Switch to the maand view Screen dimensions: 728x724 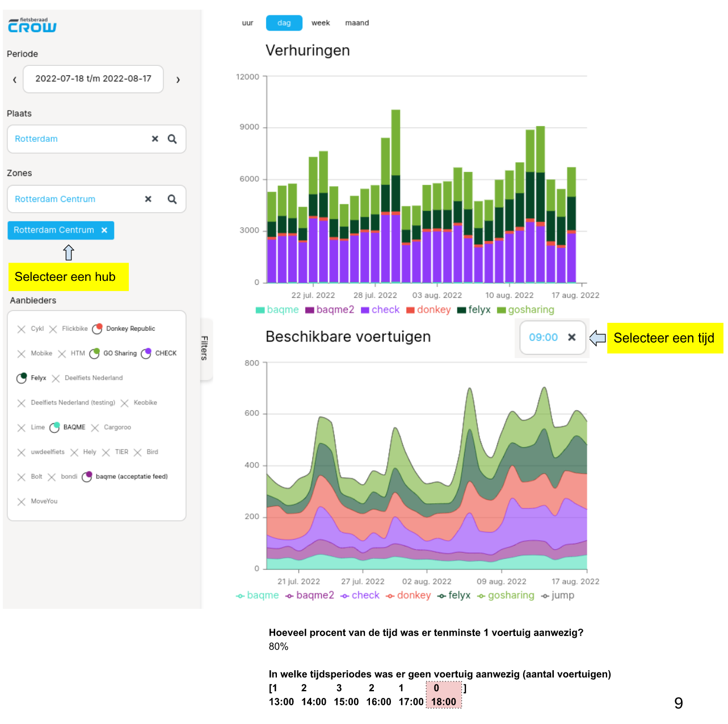coord(357,23)
